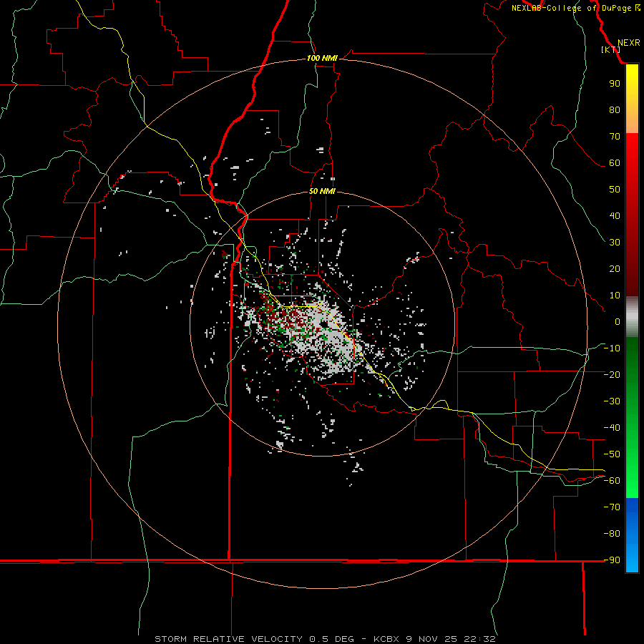The height and width of the screenshot is (644, 644).
Task: Click the -30 scale label
Action: (x=612, y=401)
